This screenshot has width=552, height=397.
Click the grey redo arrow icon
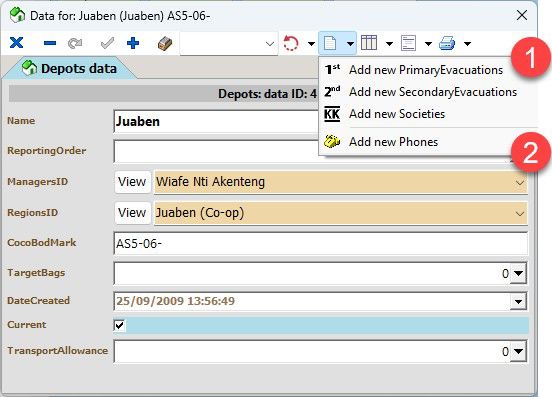tap(75, 43)
